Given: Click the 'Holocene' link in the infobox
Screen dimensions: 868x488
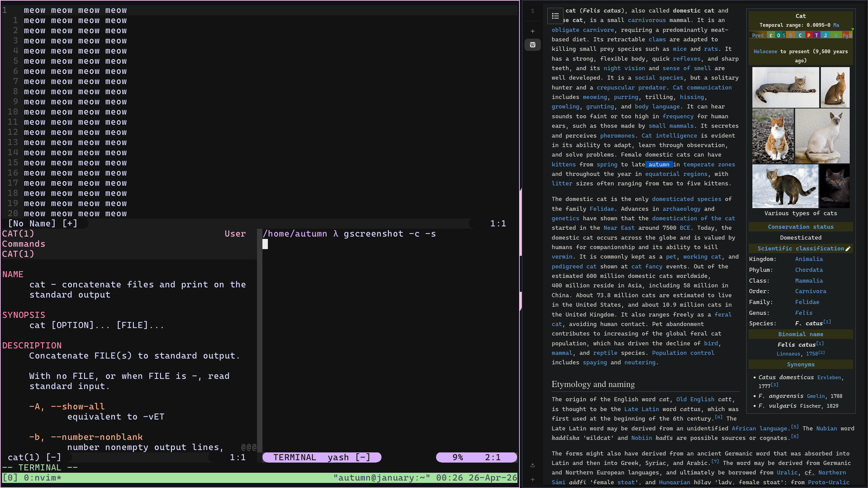Looking at the screenshot, I should pyautogui.click(x=765, y=52).
